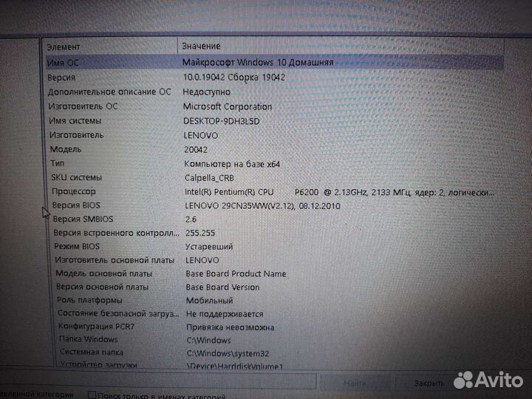The width and height of the screenshot is (532, 399).
Task: Click the Мобильный value
Action: (209, 301)
